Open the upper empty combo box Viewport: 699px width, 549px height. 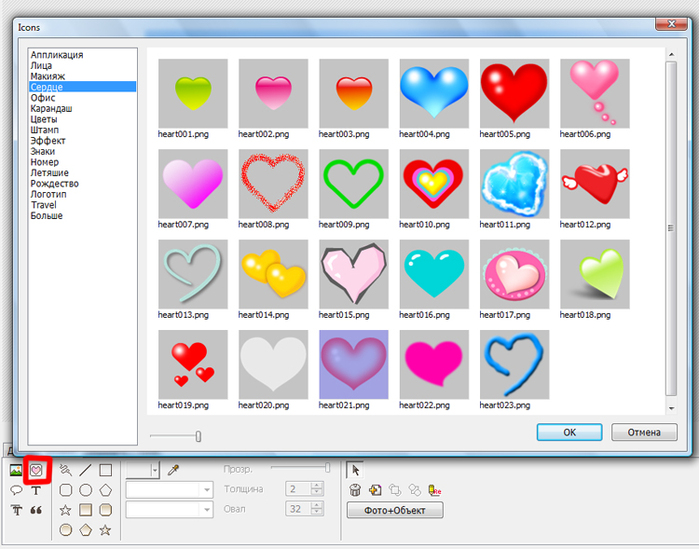click(x=169, y=490)
